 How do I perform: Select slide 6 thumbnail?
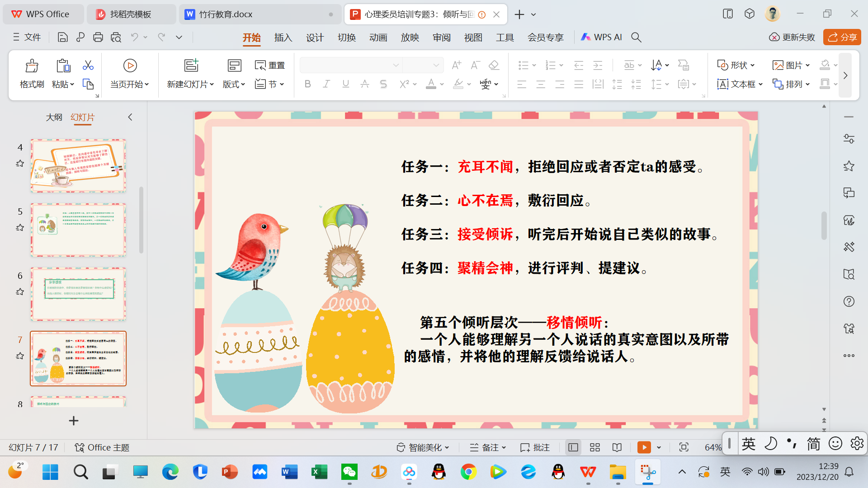pos(78,294)
